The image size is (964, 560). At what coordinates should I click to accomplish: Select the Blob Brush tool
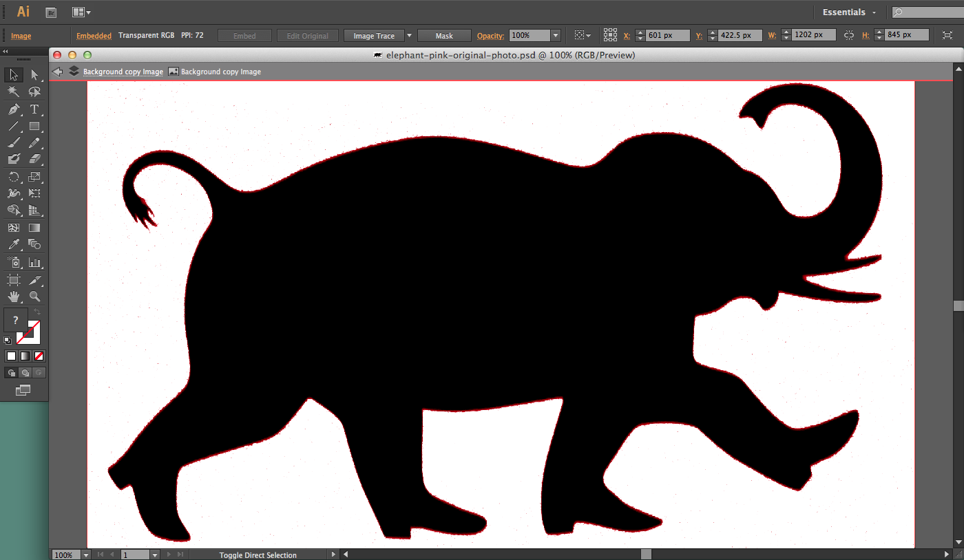pos(14,160)
